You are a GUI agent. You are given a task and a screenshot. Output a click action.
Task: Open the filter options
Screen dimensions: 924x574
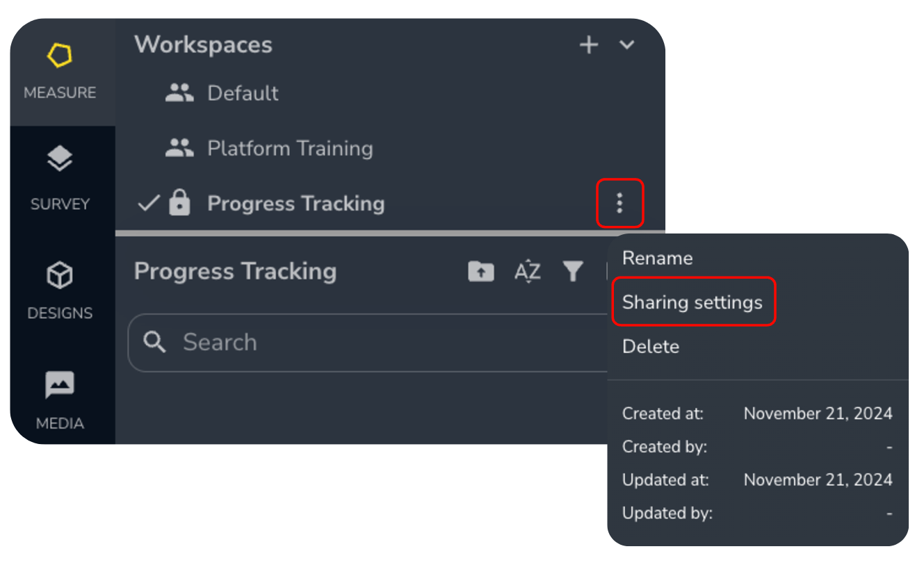(572, 272)
